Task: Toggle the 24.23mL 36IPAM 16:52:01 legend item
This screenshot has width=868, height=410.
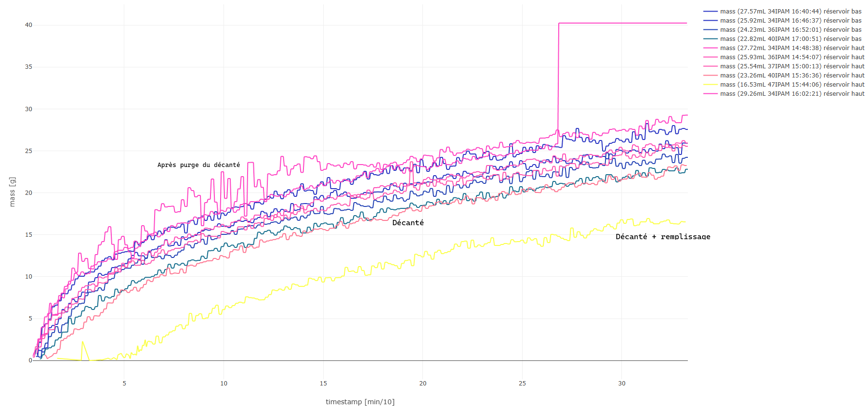Action: (x=790, y=30)
